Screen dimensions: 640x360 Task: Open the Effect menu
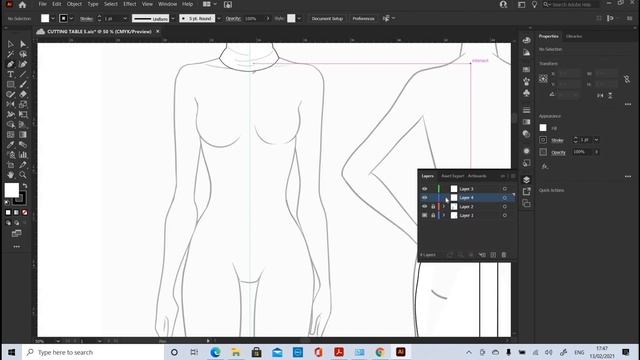click(x=130, y=4)
